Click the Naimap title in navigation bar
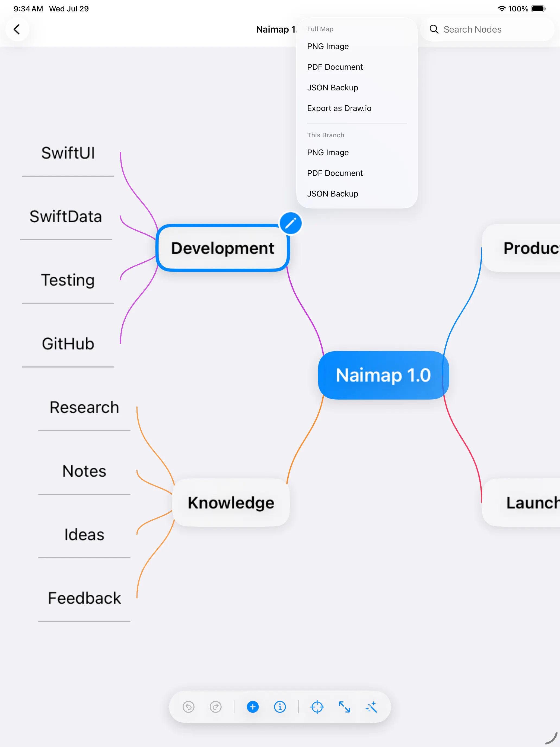Screen dimensions: 560x747 tap(276, 29)
